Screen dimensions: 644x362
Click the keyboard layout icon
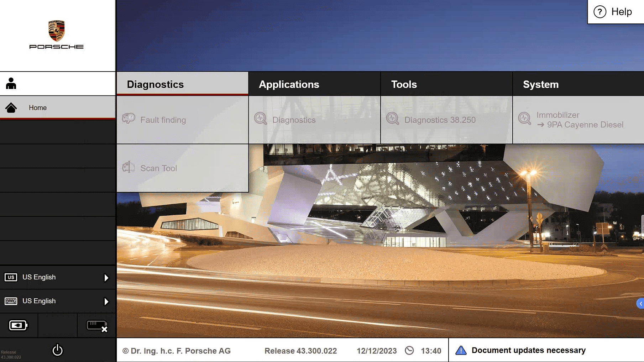point(11,301)
